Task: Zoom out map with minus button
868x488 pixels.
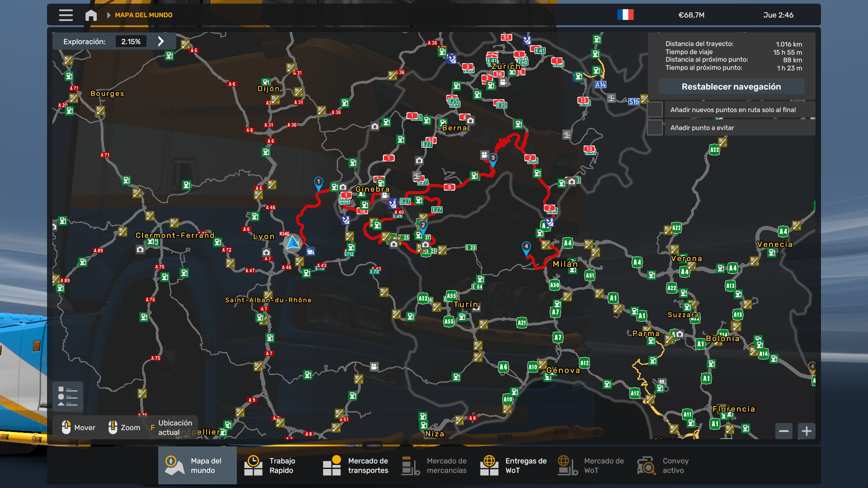Action: coord(784,431)
